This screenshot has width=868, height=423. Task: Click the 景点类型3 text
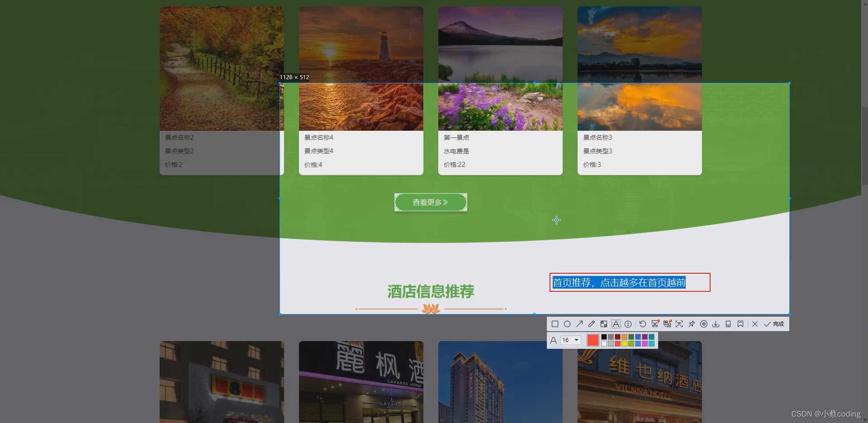(x=597, y=151)
